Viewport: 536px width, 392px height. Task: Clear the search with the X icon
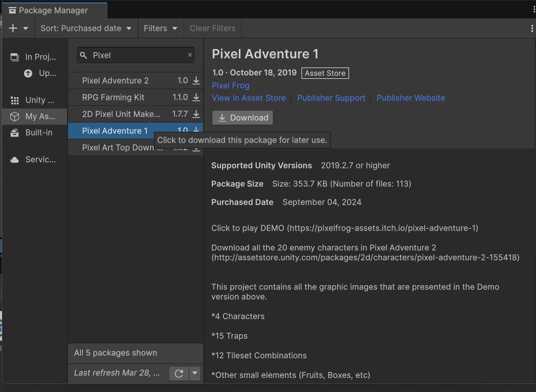tap(190, 55)
